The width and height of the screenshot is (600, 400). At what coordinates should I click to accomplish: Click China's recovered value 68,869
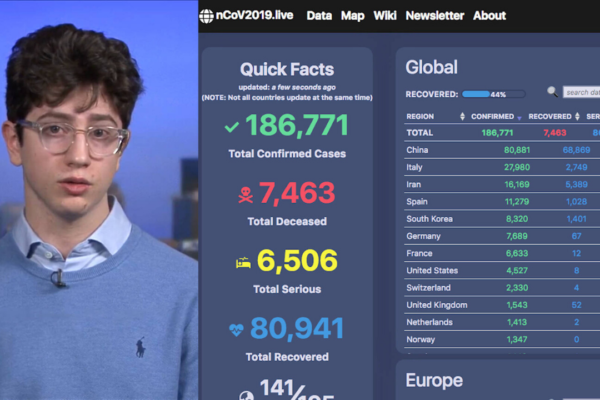576,150
